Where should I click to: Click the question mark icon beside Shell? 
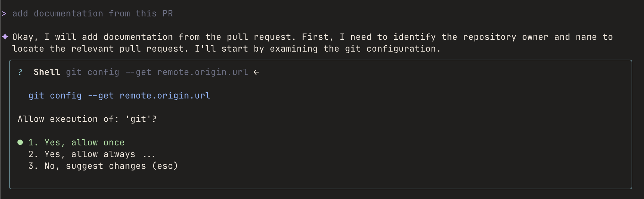[20, 72]
